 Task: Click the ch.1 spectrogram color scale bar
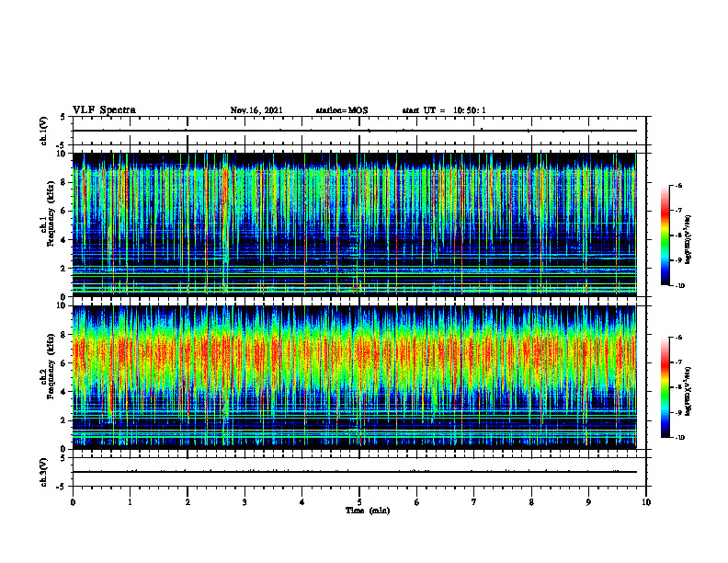(665, 236)
